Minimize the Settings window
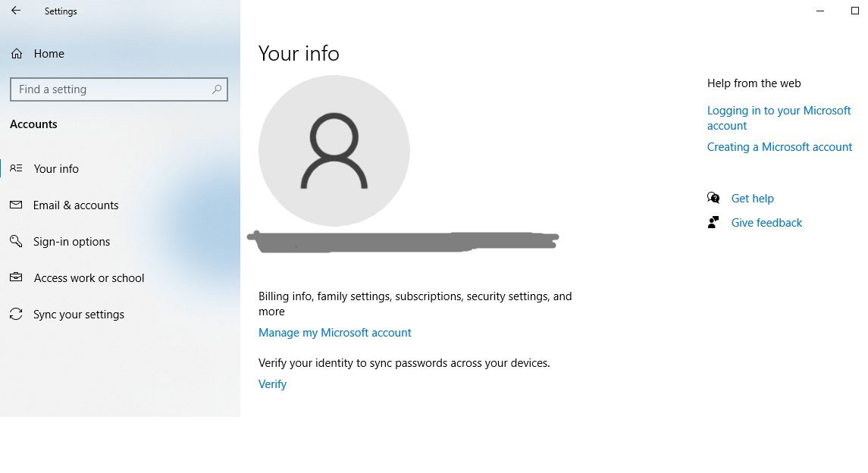 click(820, 11)
